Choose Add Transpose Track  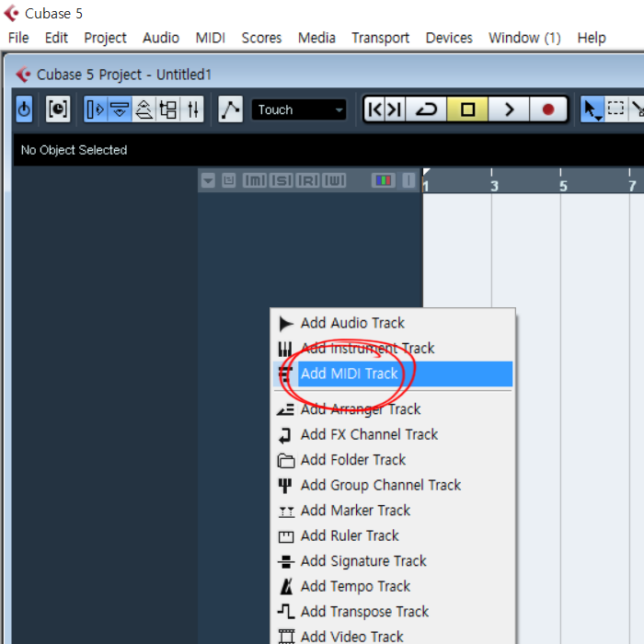tap(393, 612)
